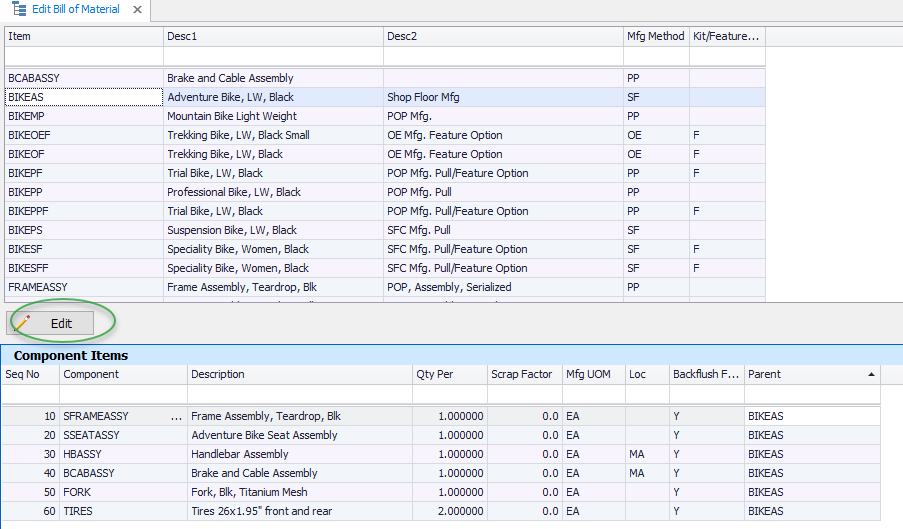Screen dimensions: 903x529
Task: Sort by the Qty Per column header
Action: point(450,375)
